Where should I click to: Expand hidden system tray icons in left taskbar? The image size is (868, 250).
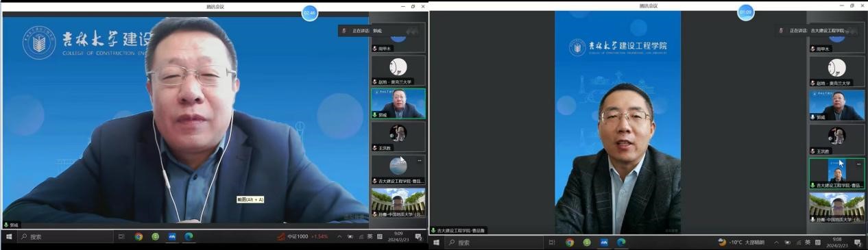click(339, 236)
